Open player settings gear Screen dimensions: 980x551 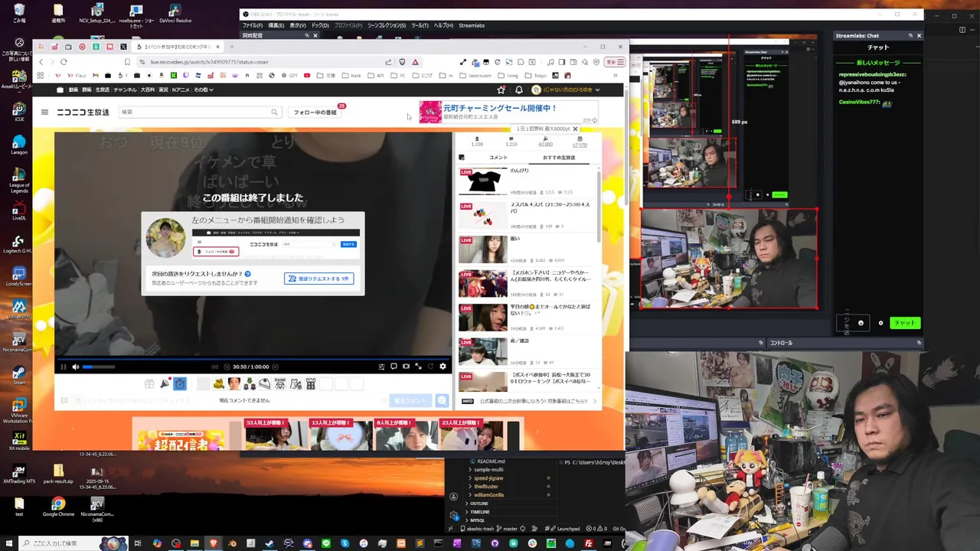point(443,367)
